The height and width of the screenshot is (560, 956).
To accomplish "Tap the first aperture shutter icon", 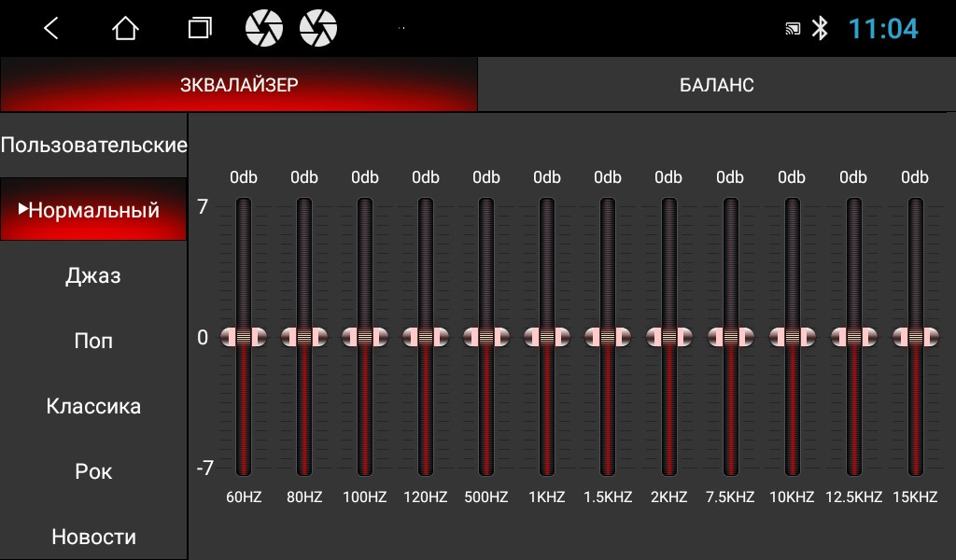I will coord(263,29).
